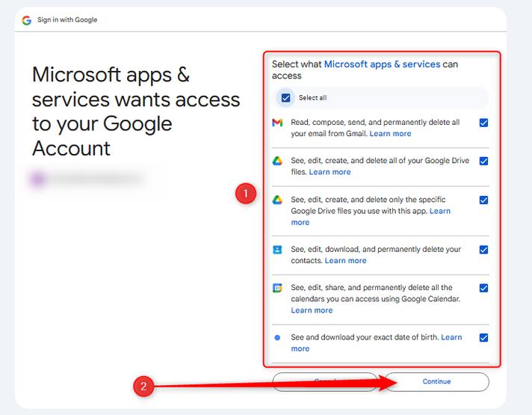532x415 pixels.
Task: Toggle the contacts access checkbox
Action: (x=484, y=250)
